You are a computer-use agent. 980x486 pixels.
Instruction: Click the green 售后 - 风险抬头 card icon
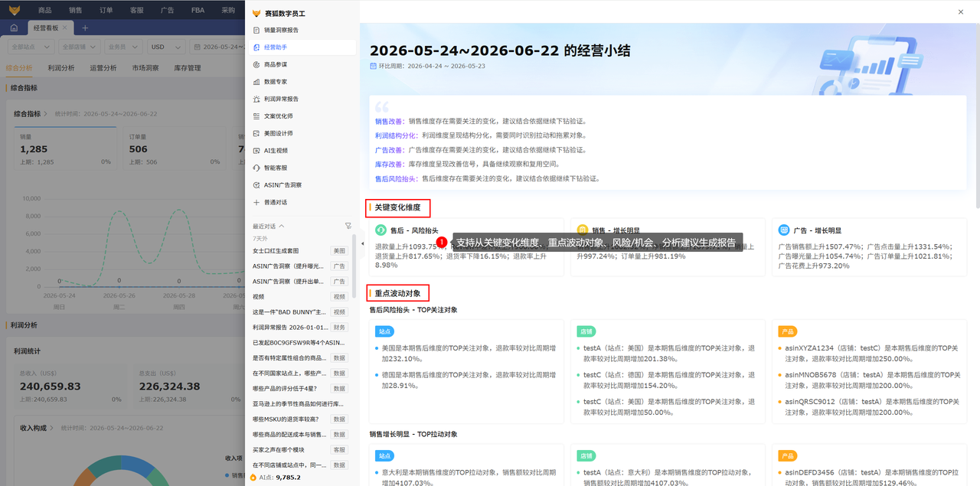(x=381, y=230)
